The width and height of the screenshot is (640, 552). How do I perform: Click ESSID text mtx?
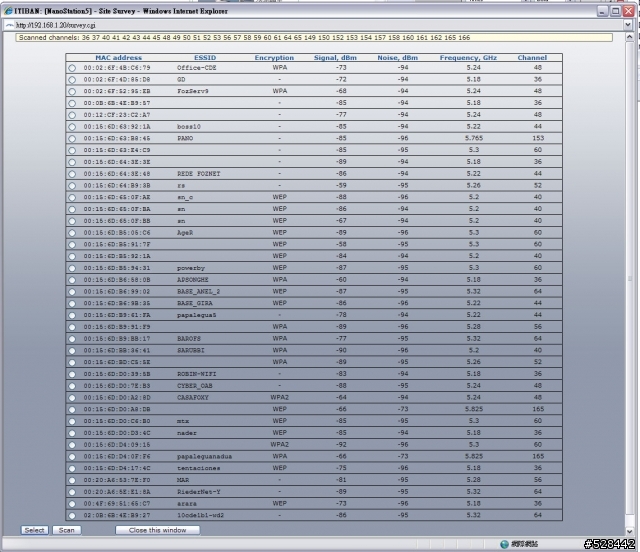(183, 421)
